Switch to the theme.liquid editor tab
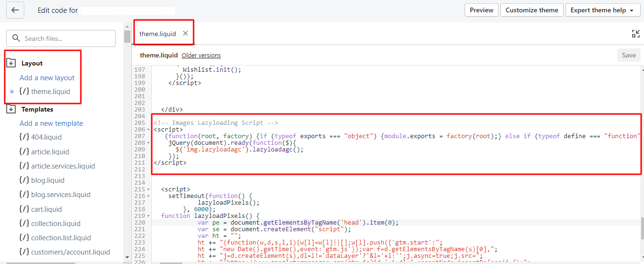The width and height of the screenshot is (644, 264). coord(157,34)
